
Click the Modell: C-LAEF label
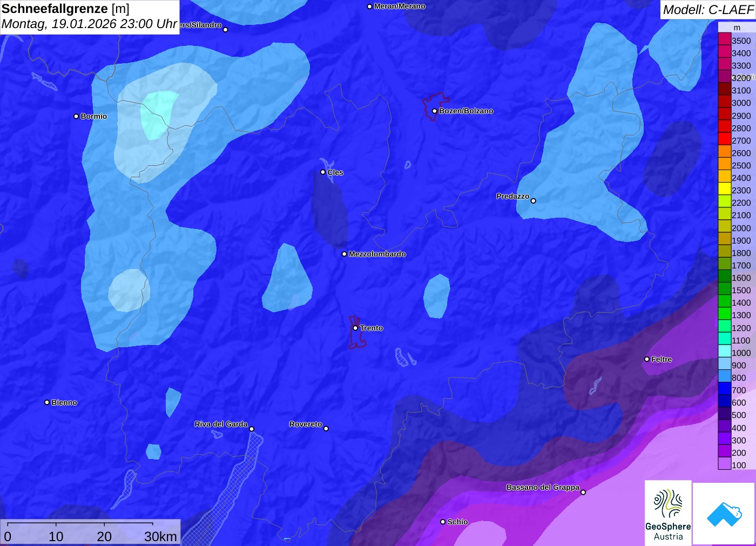(x=708, y=10)
